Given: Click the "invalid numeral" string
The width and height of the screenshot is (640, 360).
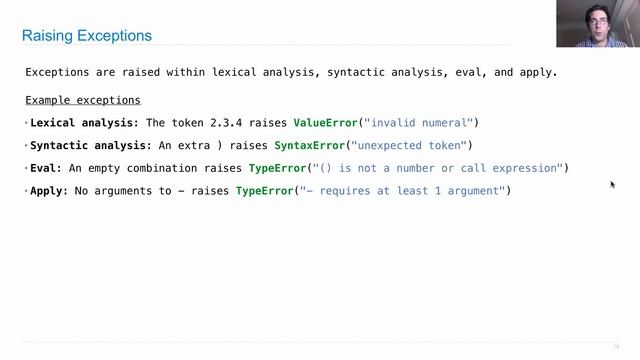Looking at the screenshot, I should coord(418,123).
